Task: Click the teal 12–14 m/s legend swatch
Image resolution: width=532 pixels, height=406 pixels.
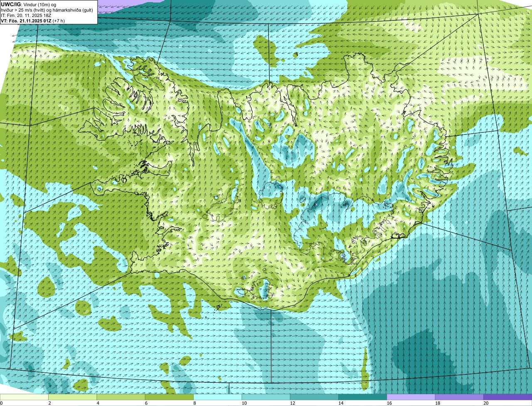Action: (x=314, y=397)
